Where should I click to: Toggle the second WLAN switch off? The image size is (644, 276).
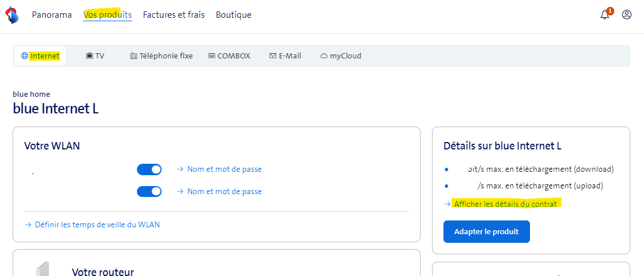point(149,191)
